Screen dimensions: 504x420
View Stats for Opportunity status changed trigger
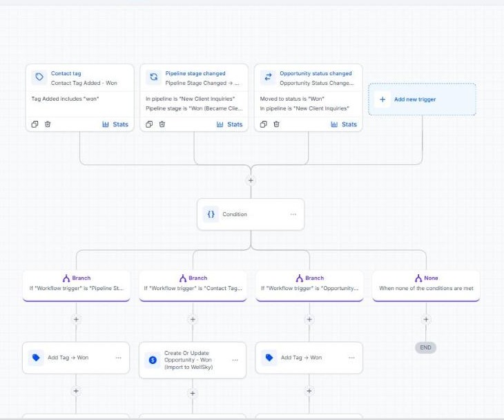click(344, 124)
